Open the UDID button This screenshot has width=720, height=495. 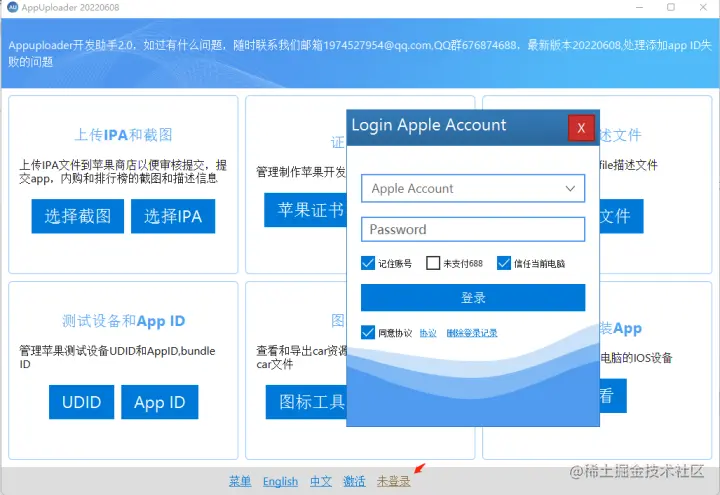click(81, 402)
